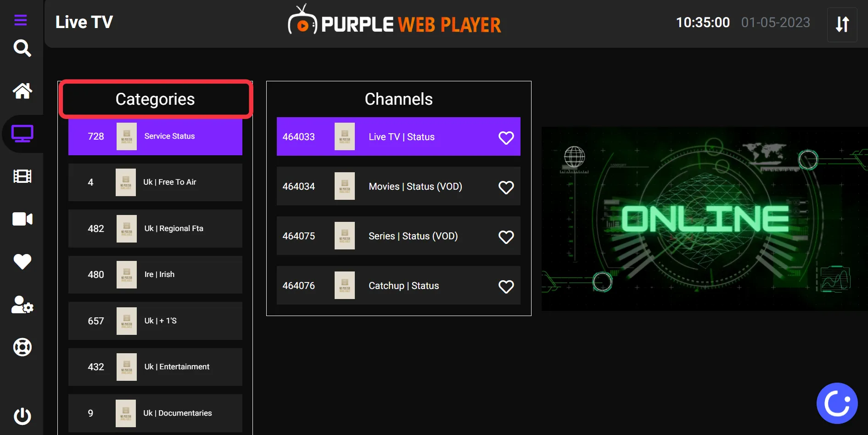Select the Ire | Irish category
This screenshot has height=435, width=868.
(x=155, y=275)
